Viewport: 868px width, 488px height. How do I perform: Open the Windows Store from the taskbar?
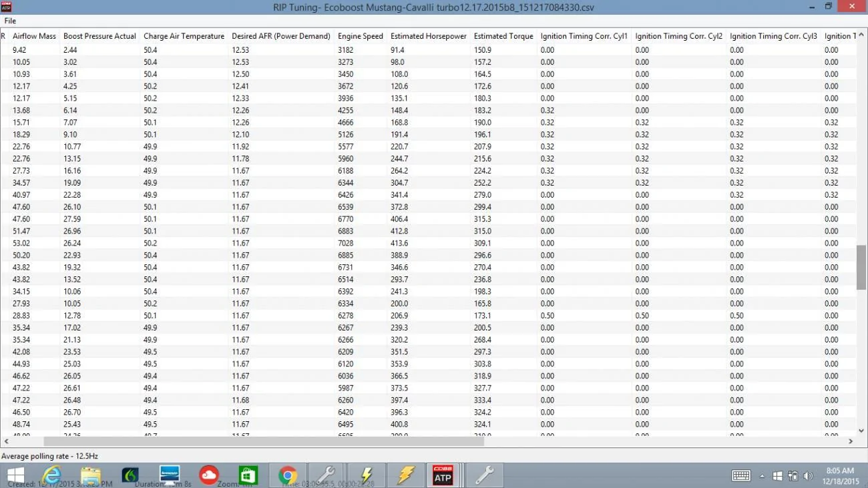[248, 475]
